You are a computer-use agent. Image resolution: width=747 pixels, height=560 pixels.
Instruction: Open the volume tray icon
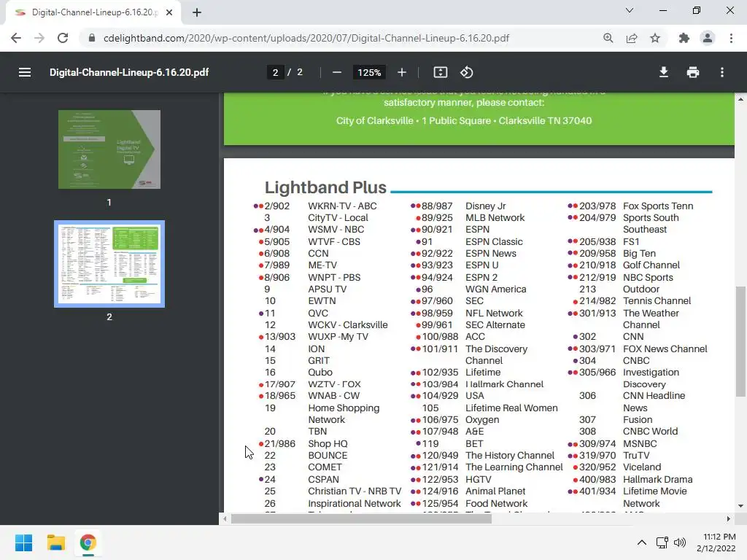click(x=680, y=542)
